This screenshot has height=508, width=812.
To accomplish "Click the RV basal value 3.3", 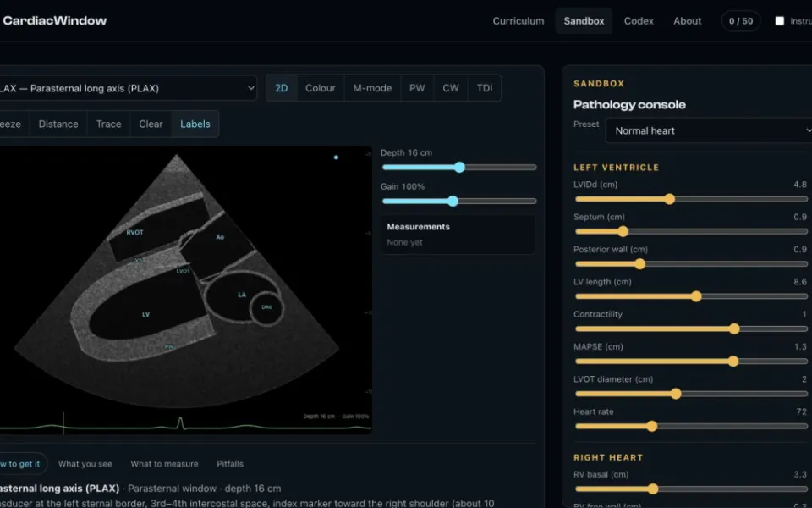I will tap(799, 474).
